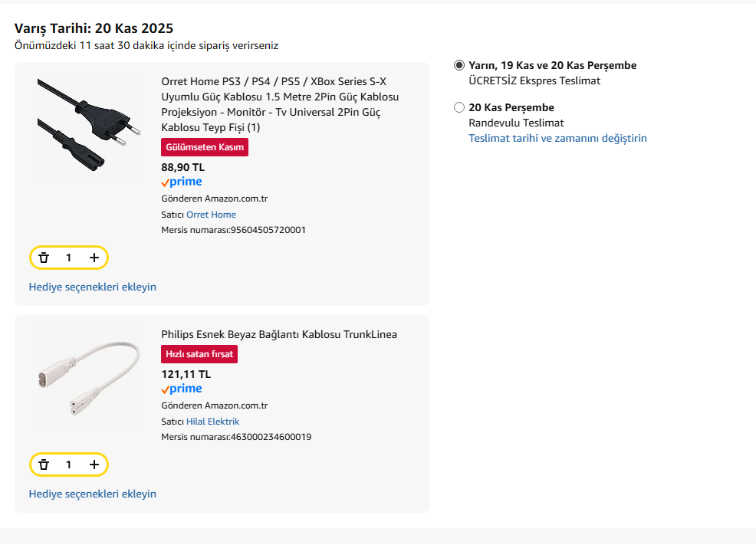This screenshot has width=756, height=545.
Task: Open the Orret Home power cable title
Action: click(x=280, y=104)
